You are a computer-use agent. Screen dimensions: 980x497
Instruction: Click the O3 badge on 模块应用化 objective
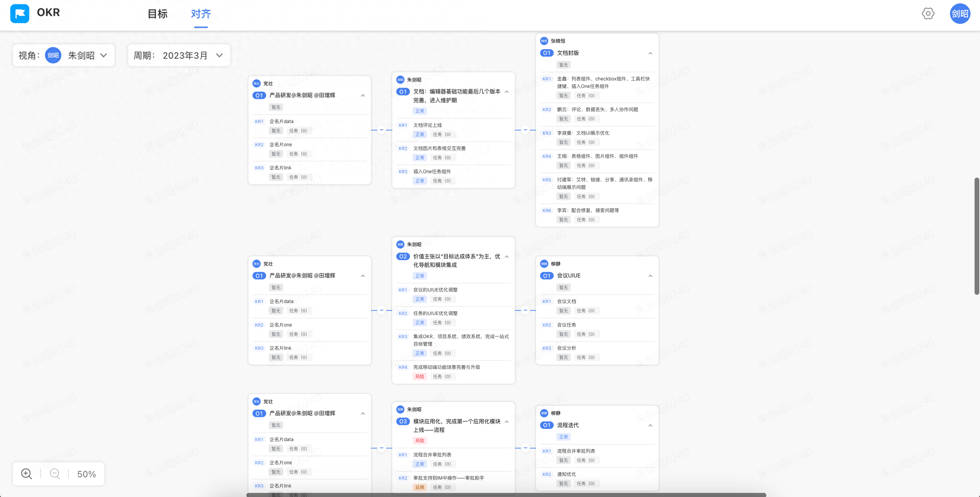(403, 421)
